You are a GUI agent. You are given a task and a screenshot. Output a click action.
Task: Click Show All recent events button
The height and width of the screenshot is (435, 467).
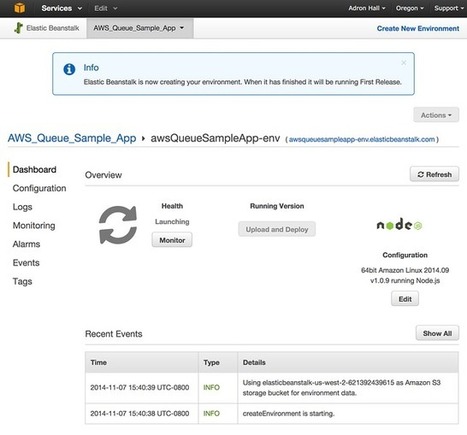[x=437, y=333]
